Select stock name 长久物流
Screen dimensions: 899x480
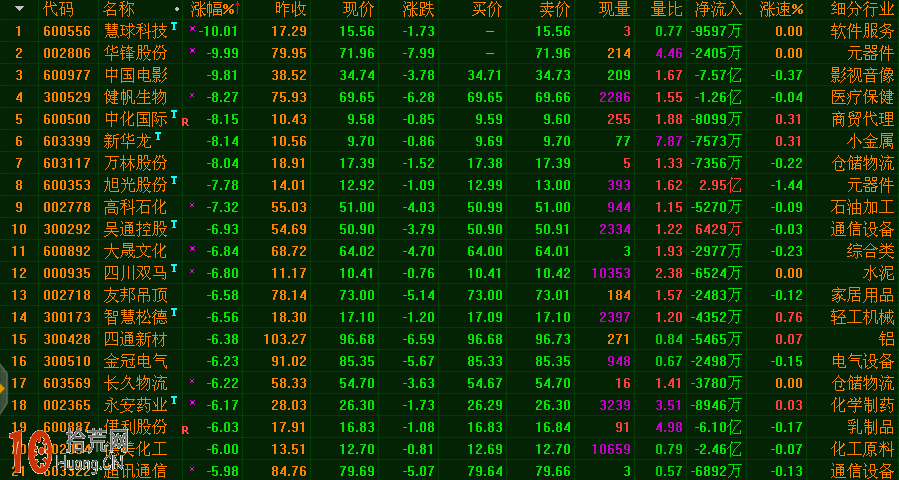(135, 383)
